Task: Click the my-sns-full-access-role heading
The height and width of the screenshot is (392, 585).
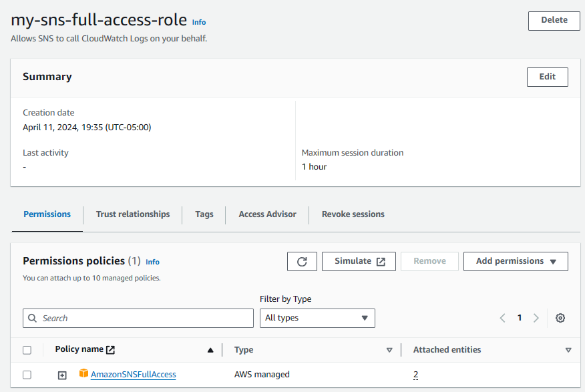Action: coord(99,20)
